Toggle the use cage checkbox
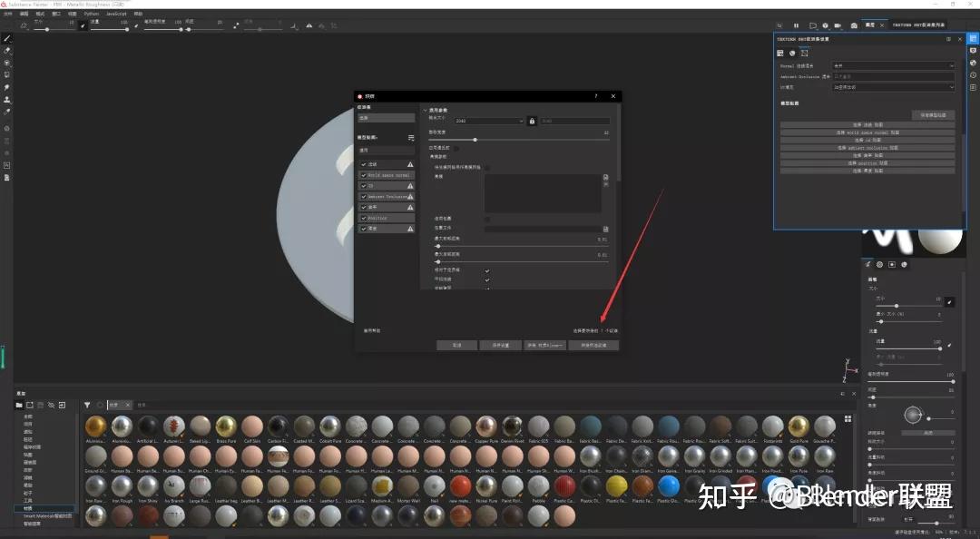Image resolution: width=980 pixels, height=539 pixels. click(487, 219)
